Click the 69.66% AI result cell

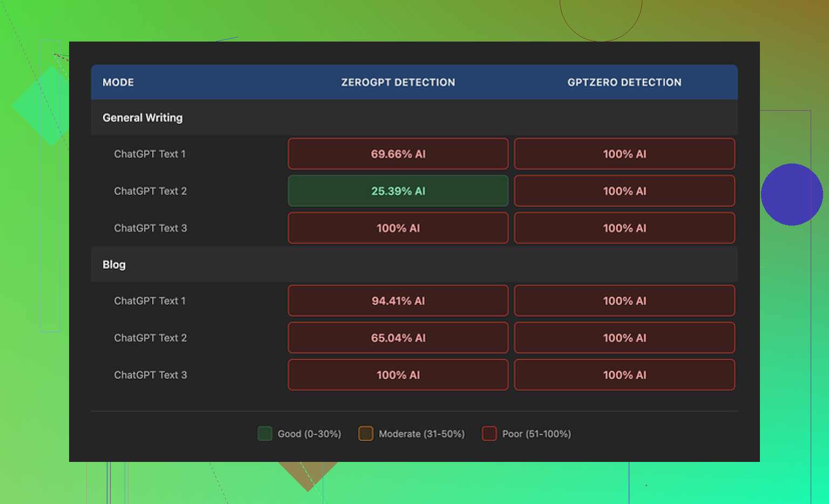pos(398,154)
